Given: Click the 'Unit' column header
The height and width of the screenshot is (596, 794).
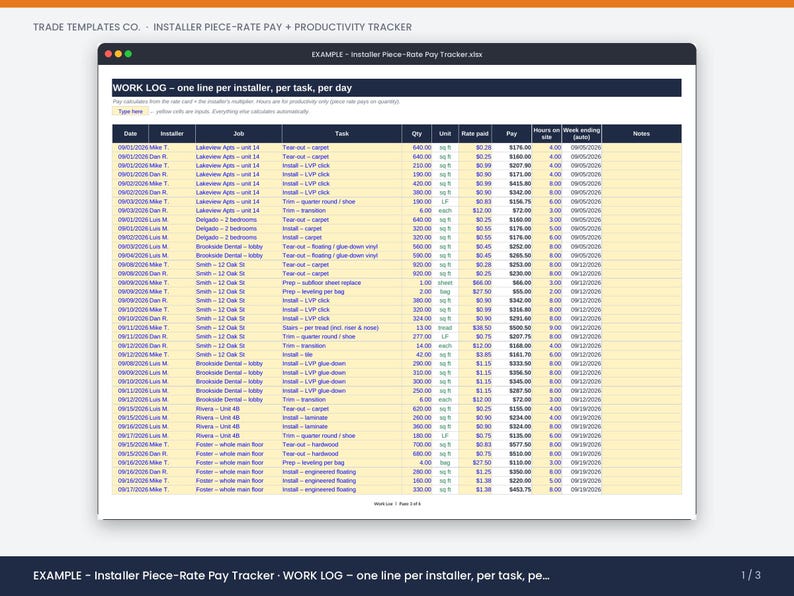Looking at the screenshot, I should (445, 134).
